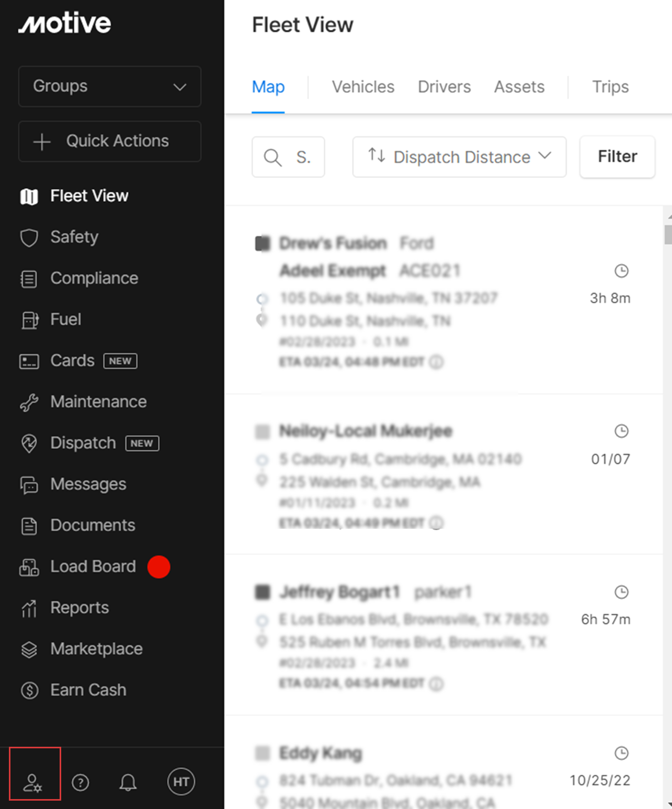Switch to the Assets tab

tap(519, 87)
